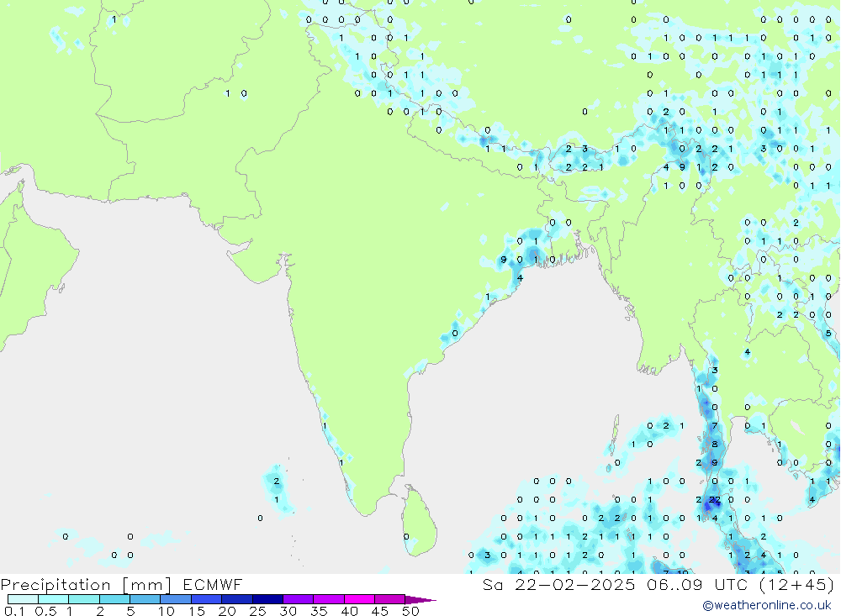Click the (12+45) forecast offset text

(x=797, y=584)
